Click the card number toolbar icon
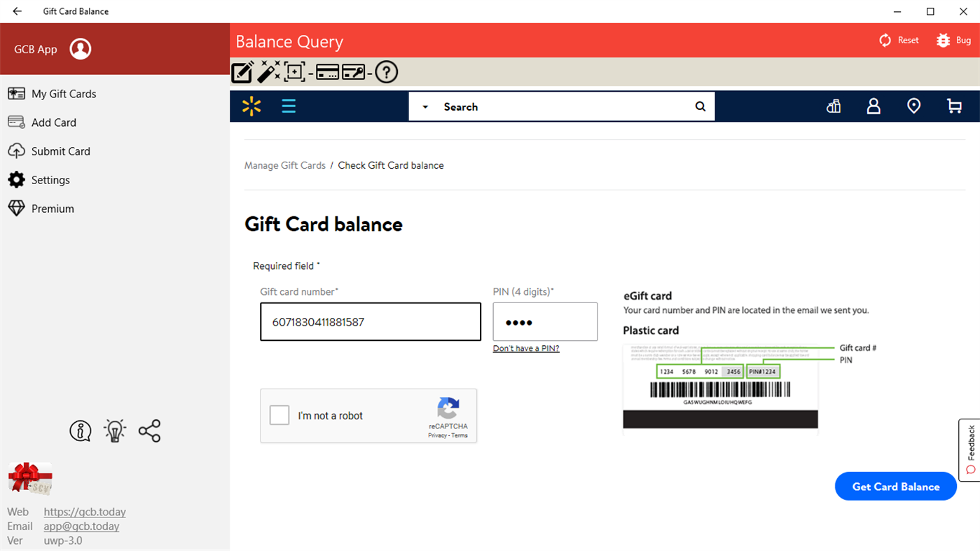 326,71
